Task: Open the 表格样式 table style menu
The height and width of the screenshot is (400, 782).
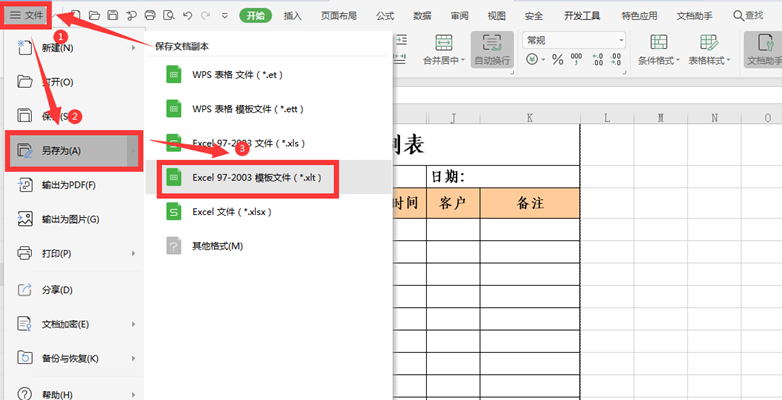Action: point(709,49)
